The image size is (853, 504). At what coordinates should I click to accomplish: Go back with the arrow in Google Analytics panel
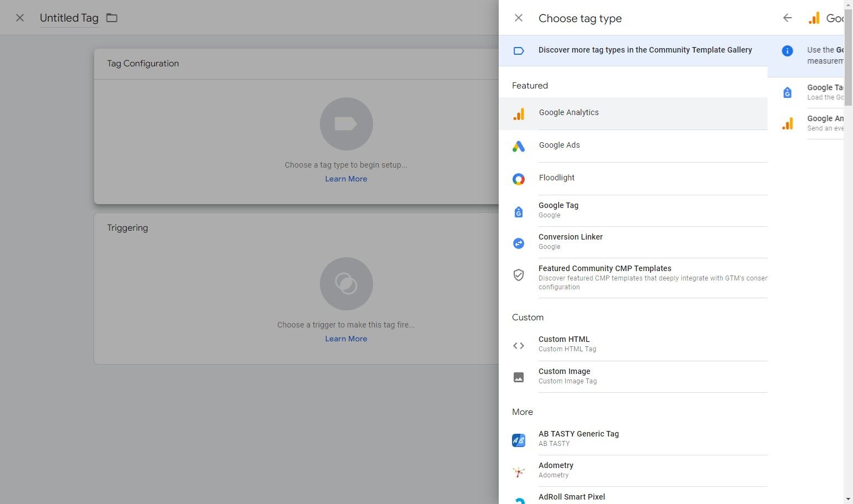tap(787, 18)
